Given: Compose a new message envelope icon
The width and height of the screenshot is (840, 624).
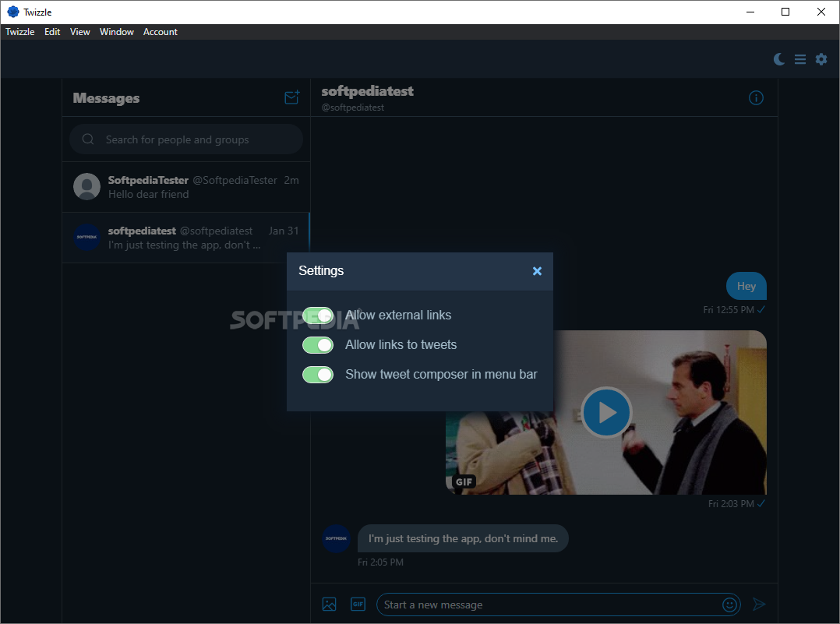Looking at the screenshot, I should (x=292, y=97).
